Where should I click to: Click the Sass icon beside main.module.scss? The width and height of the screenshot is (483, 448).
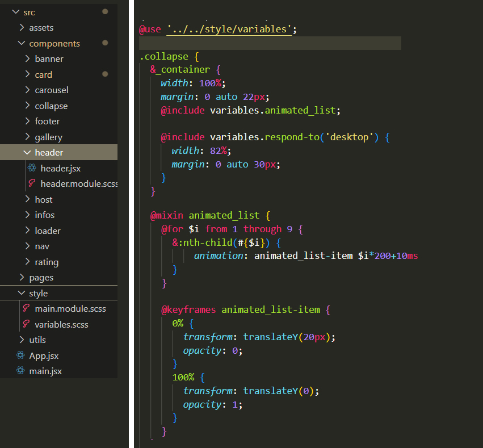tap(26, 309)
